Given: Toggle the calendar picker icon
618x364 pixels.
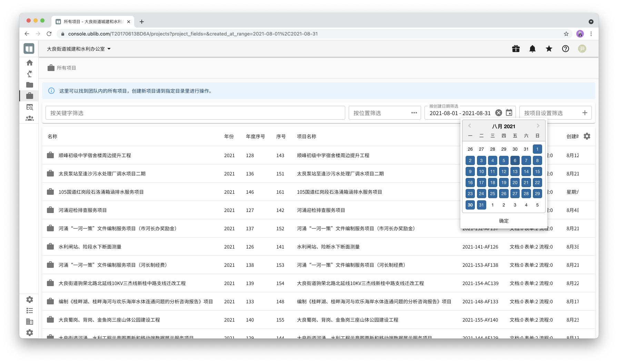Looking at the screenshot, I should [509, 113].
